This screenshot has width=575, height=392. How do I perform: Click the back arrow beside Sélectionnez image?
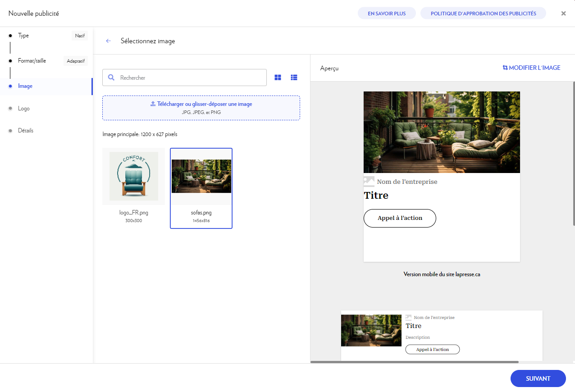pos(108,41)
